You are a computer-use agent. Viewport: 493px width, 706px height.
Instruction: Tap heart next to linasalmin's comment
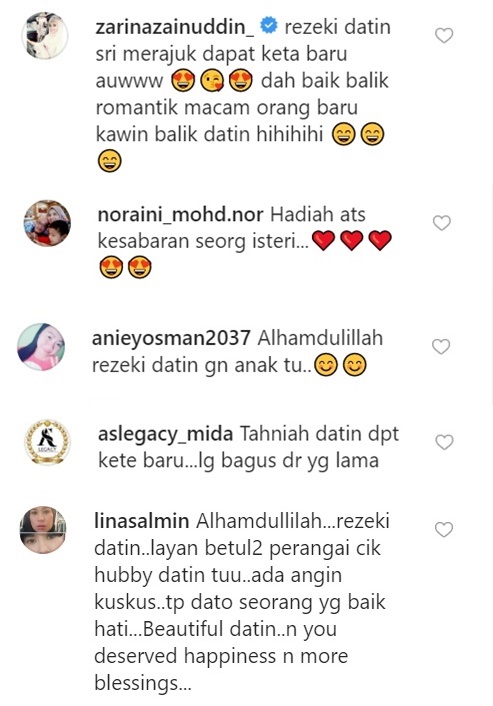point(444,530)
